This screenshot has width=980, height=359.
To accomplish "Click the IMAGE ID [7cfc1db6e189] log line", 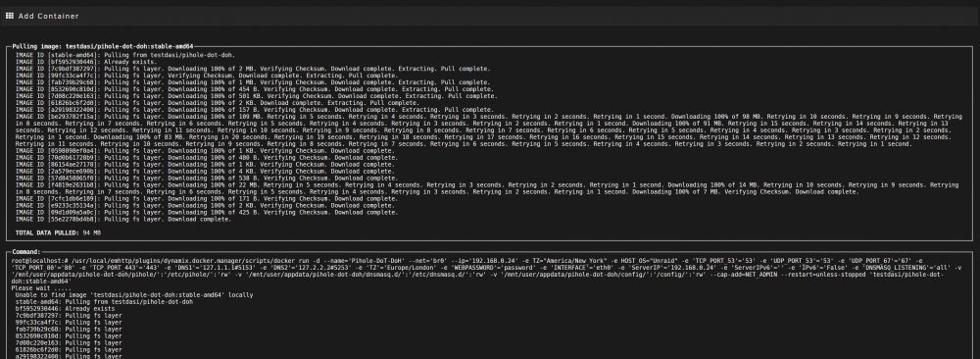I will (x=208, y=199).
